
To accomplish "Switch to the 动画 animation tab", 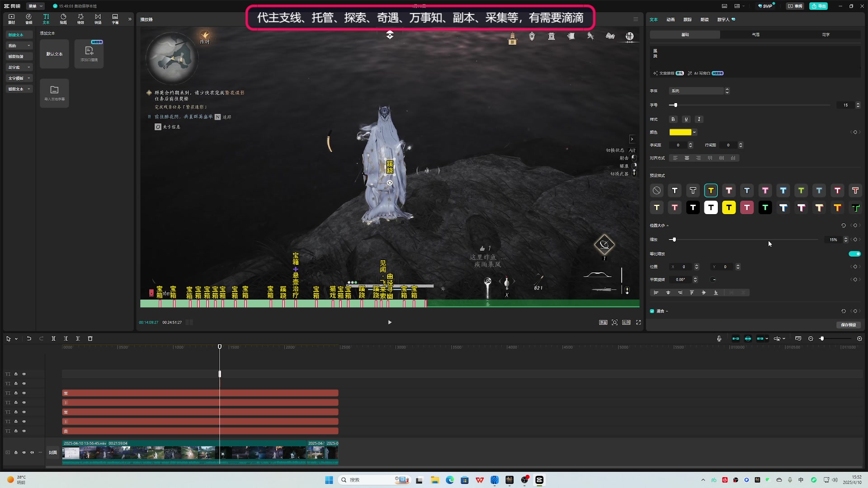I will tap(670, 19).
